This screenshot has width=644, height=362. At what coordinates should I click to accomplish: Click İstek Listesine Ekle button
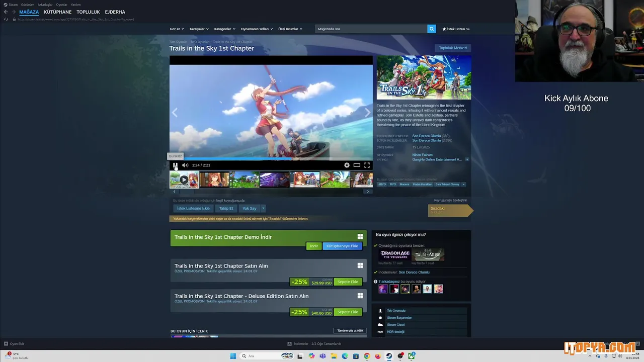pos(193,208)
